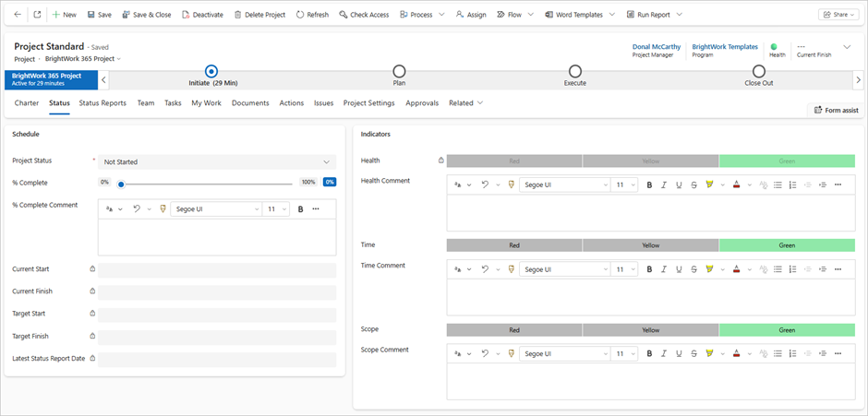
Task: Click Bold in Health Comment editor
Action: [649, 184]
